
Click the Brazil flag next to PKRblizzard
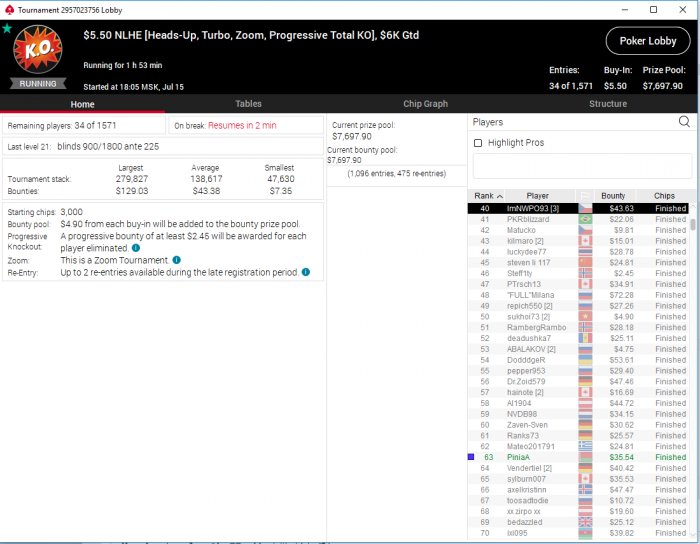point(585,220)
